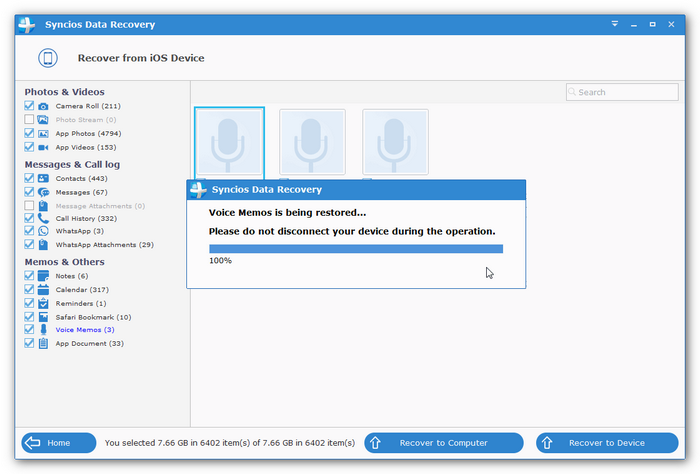Select the second voice memo thumbnail

click(x=312, y=142)
